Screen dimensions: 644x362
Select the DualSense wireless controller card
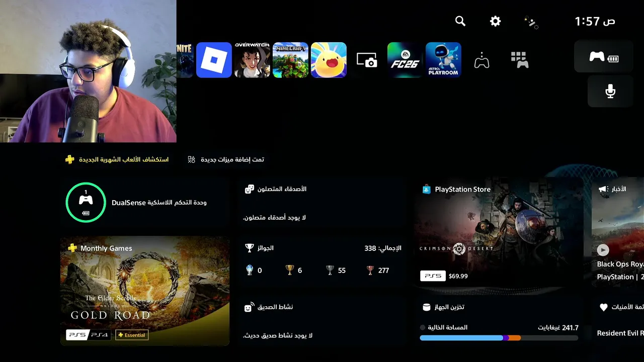point(145,203)
